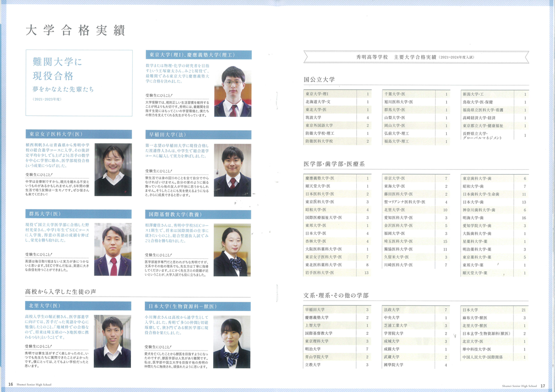This screenshot has width=555, height=392.
Task: Click the page title 大学合格実績
Action: [x=75, y=30]
